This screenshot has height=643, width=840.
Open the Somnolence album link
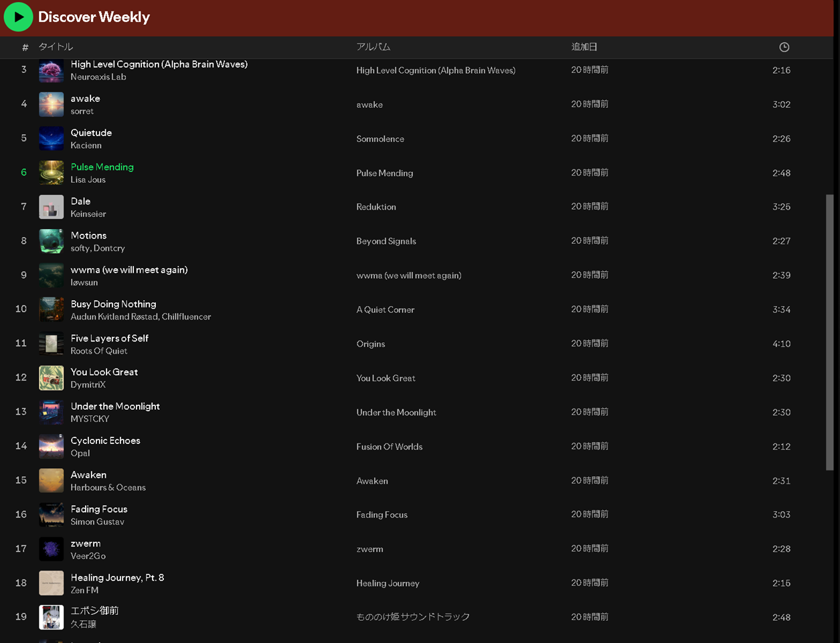(x=380, y=139)
